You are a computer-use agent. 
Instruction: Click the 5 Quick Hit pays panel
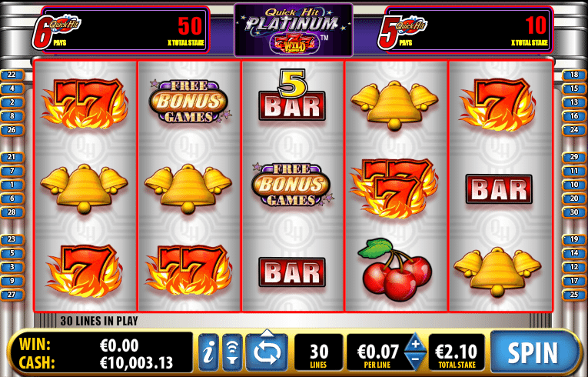click(465, 30)
